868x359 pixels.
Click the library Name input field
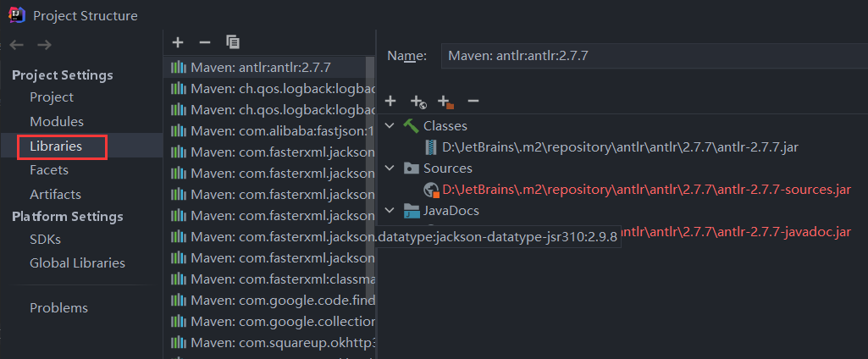pyautogui.click(x=655, y=56)
